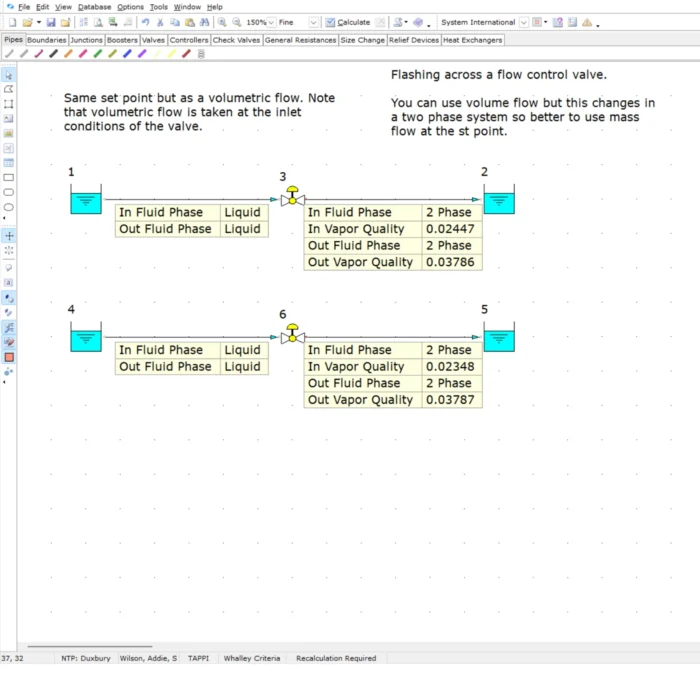The image size is (700, 685).
Task: Click flow control valve 3 on canvas
Action: (x=292, y=196)
